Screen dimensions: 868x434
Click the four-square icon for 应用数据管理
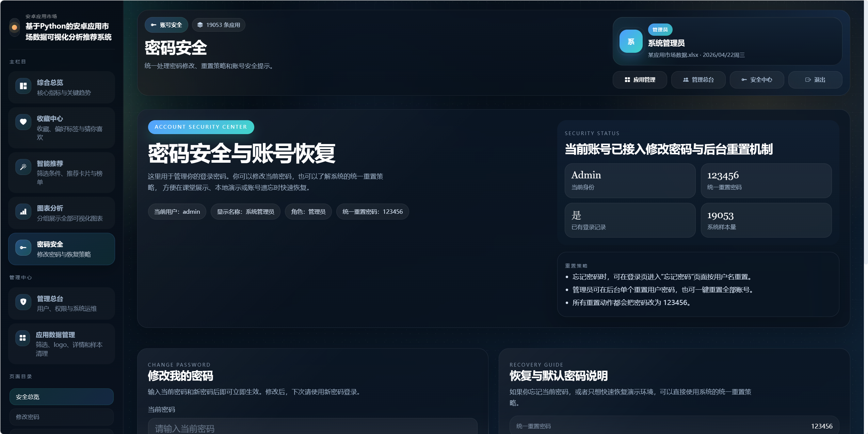tap(23, 338)
